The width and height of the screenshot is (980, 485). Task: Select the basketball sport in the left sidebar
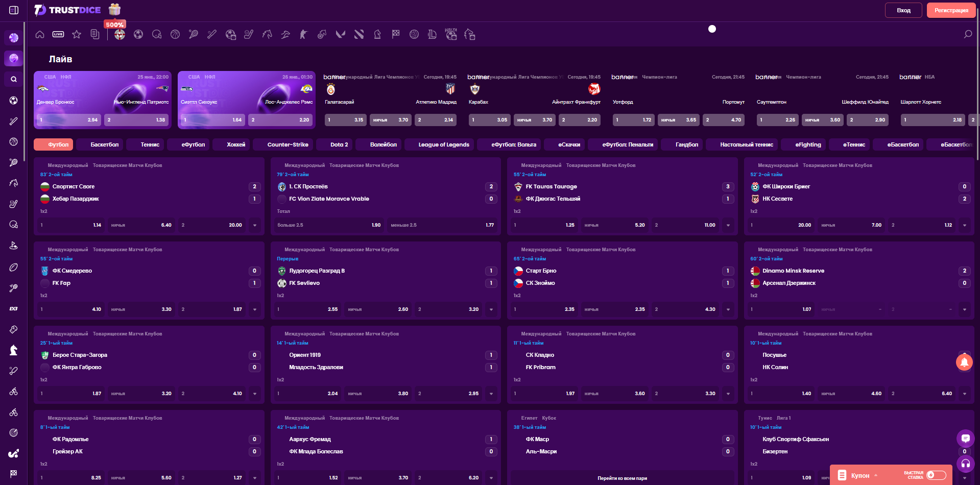click(14, 141)
